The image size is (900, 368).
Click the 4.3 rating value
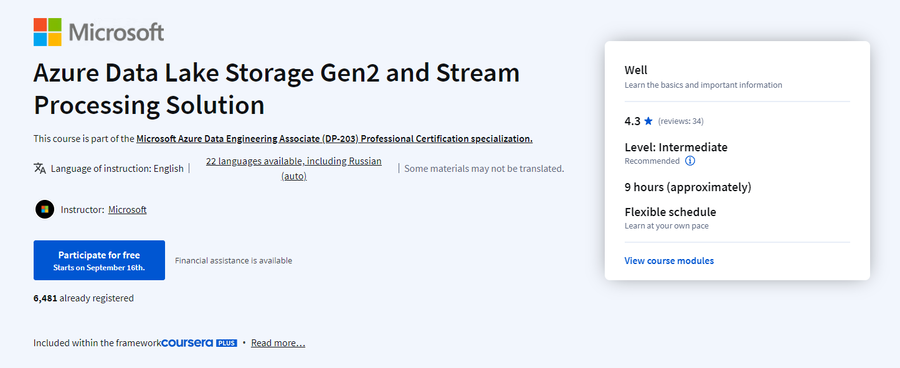coord(633,121)
